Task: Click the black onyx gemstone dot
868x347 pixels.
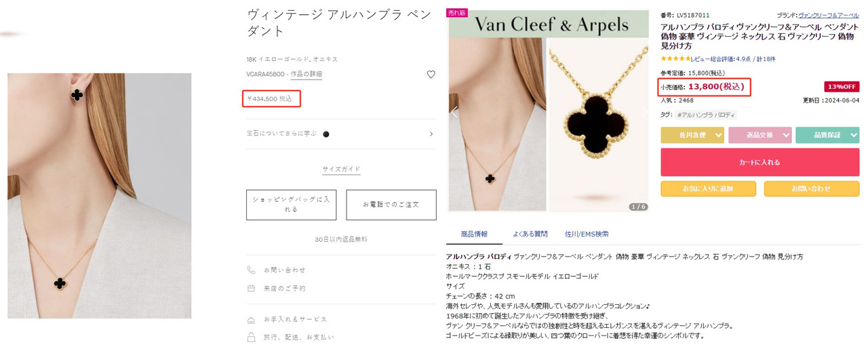Action: click(326, 134)
